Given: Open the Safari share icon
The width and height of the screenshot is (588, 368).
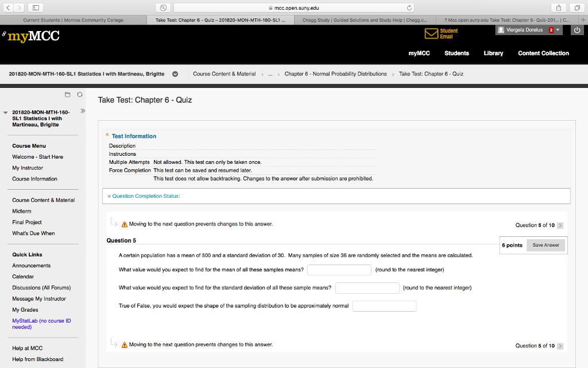Looking at the screenshot, I should pos(558,7).
